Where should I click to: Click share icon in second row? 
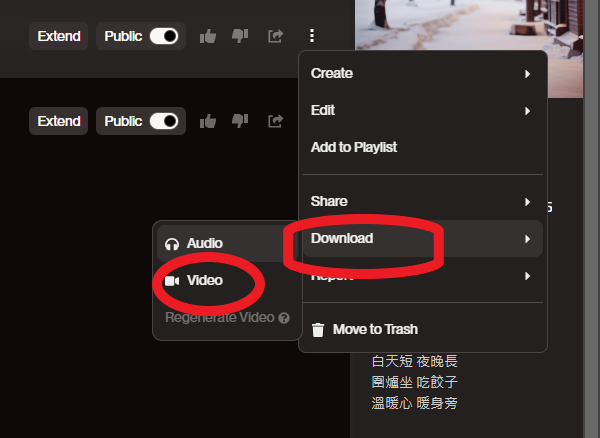(276, 121)
